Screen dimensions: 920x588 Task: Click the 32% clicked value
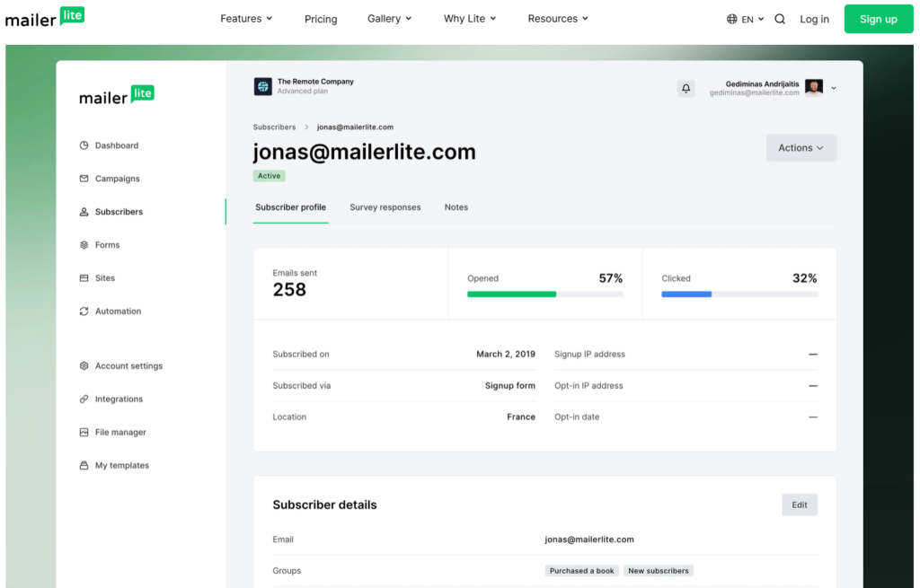(x=804, y=278)
